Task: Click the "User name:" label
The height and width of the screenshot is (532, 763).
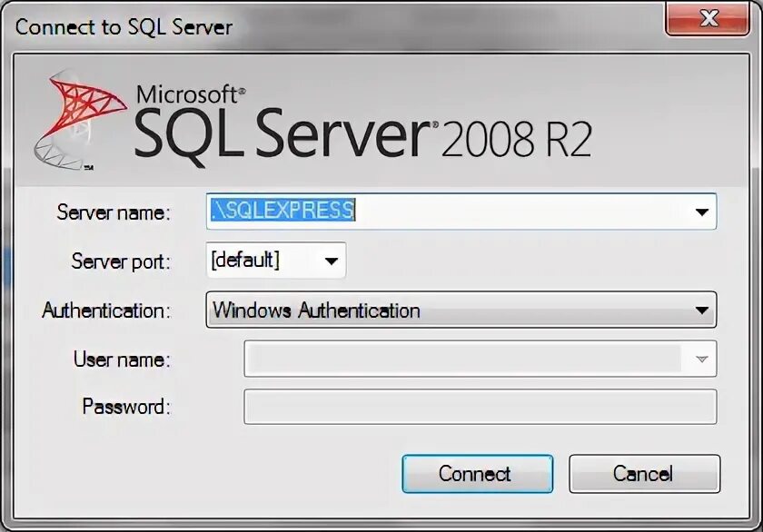Action: (122, 360)
